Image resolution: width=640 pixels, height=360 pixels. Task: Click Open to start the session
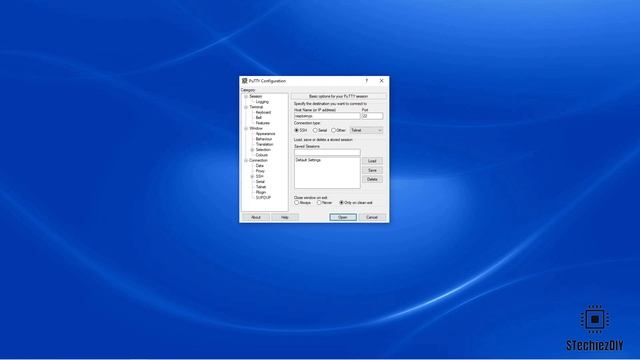(x=343, y=217)
